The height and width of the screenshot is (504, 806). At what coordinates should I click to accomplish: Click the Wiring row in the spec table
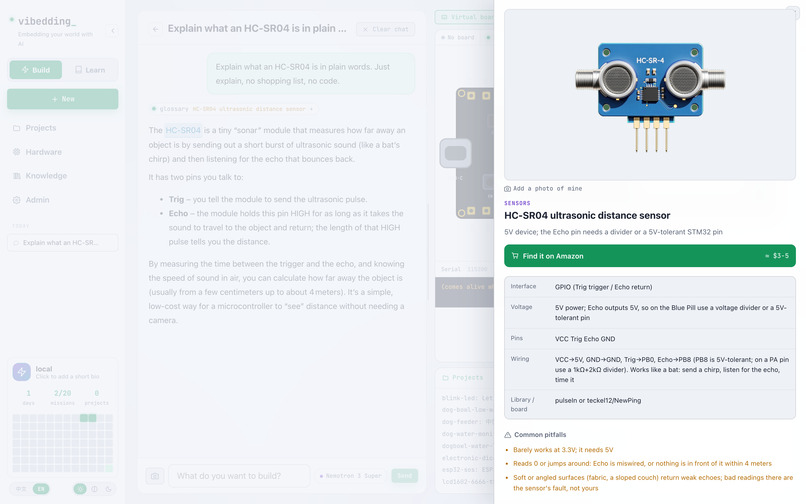650,369
